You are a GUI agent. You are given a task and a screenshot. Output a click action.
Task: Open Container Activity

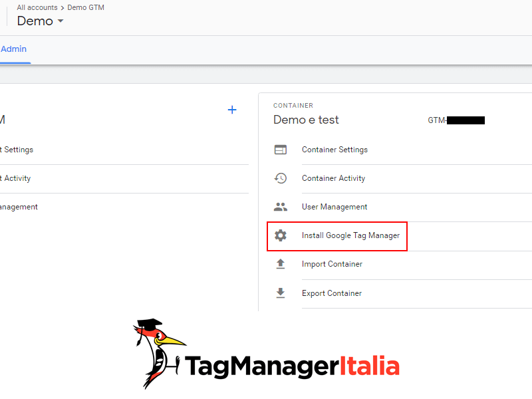pyautogui.click(x=334, y=178)
